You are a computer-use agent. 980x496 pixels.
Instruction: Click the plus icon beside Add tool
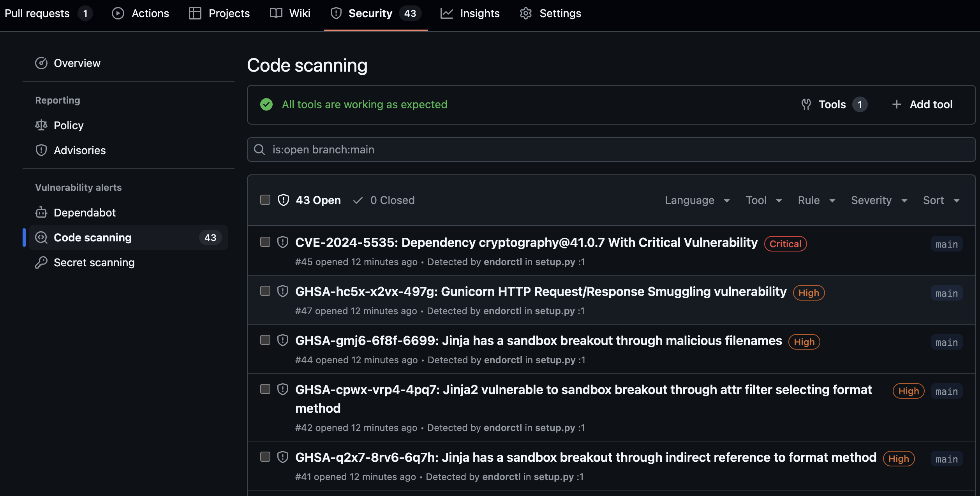click(897, 104)
